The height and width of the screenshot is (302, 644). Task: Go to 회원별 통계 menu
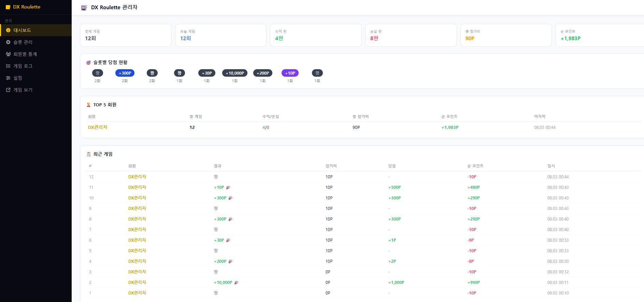coord(36,54)
